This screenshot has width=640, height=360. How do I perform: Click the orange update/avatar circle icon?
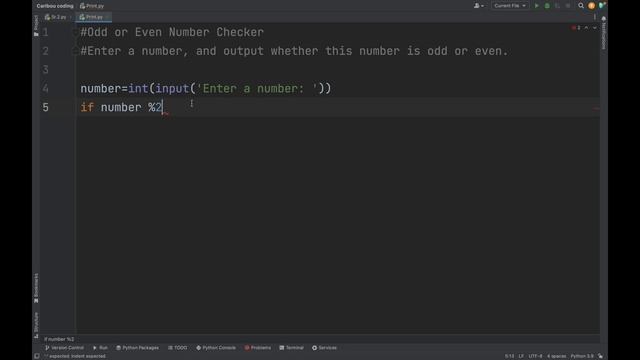591,6
